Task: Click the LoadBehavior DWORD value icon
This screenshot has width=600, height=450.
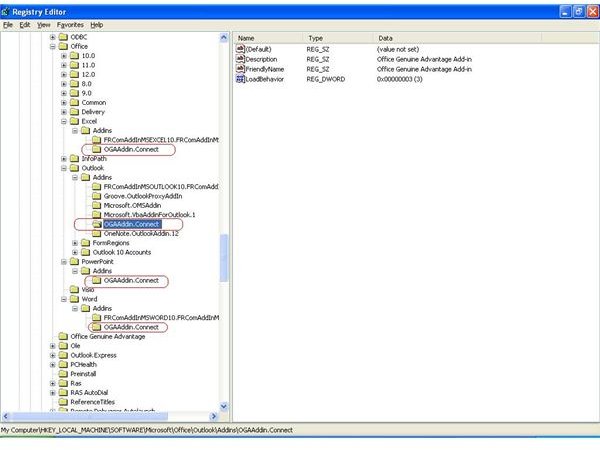Action: click(240, 79)
